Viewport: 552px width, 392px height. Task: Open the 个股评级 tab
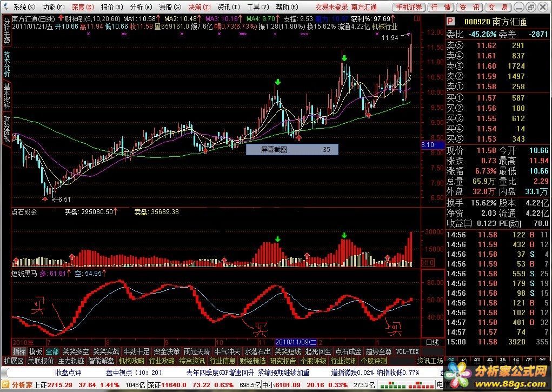313,361
